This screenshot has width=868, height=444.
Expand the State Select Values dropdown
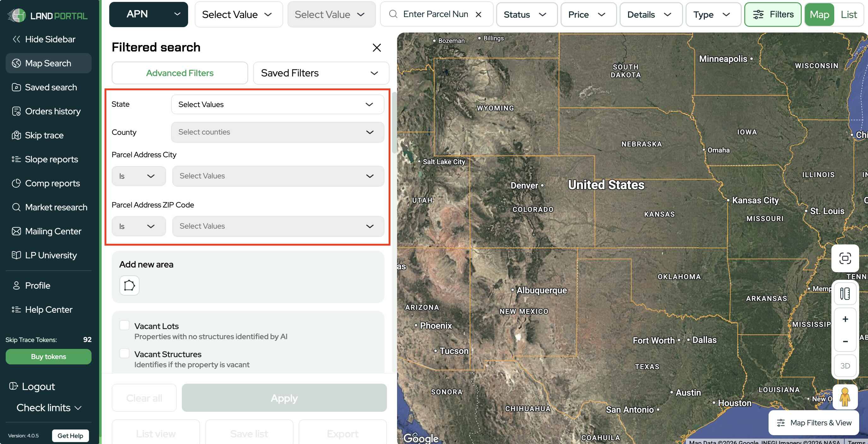[x=277, y=105]
